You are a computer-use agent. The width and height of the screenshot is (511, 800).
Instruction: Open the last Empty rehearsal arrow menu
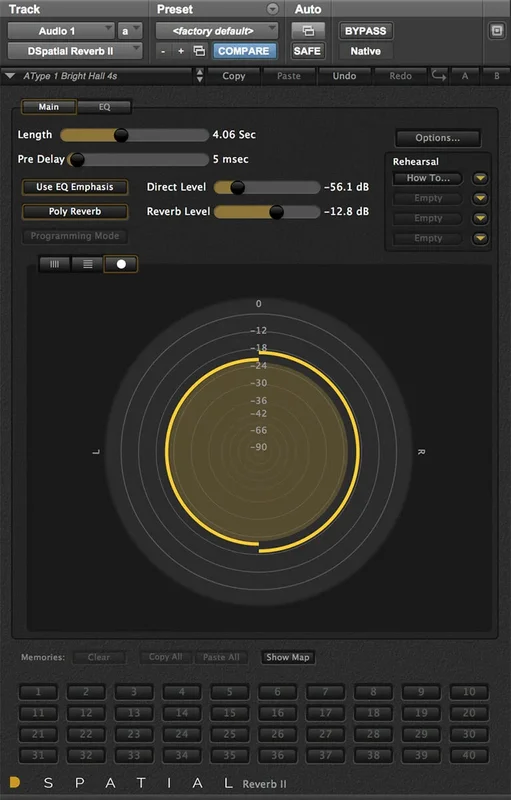[480, 238]
